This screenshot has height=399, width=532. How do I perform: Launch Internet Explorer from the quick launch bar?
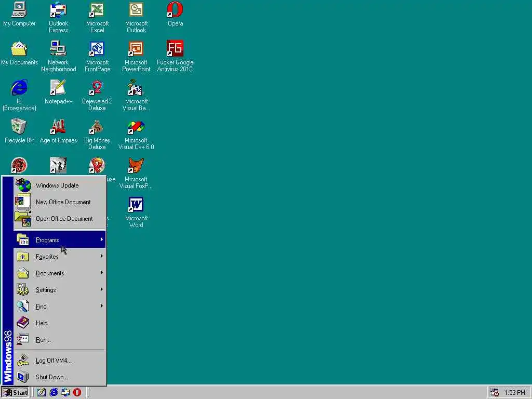[x=54, y=392]
